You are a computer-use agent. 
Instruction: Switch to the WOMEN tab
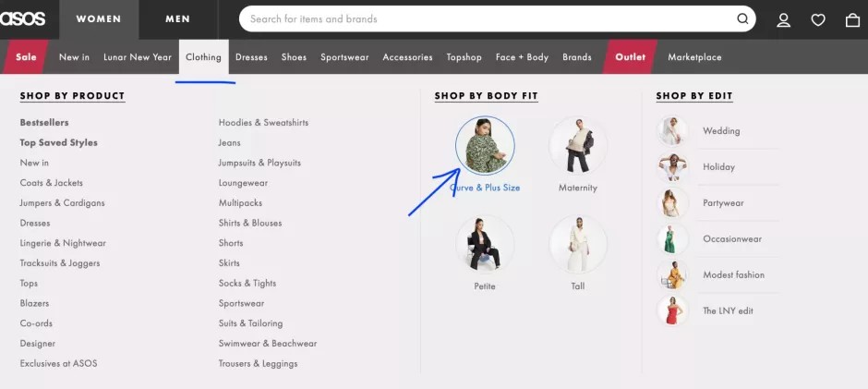(99, 19)
